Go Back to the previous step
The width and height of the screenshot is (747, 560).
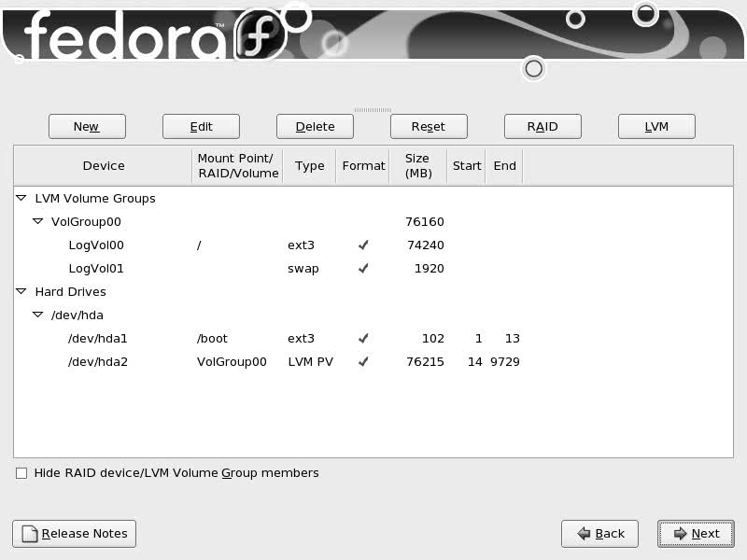[599, 534]
